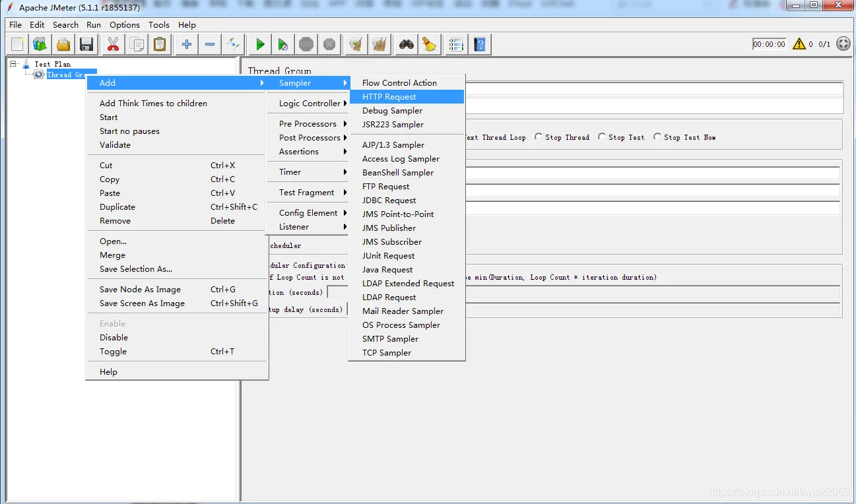
Task: Click the yellow warning triangle log icon
Action: point(799,44)
